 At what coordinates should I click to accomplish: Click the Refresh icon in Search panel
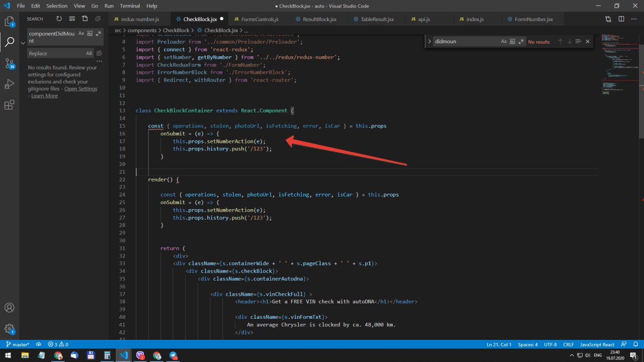coord(59,19)
